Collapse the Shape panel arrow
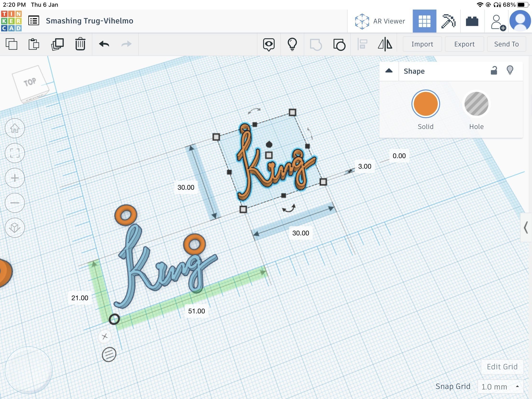The width and height of the screenshot is (532, 399). pos(389,71)
